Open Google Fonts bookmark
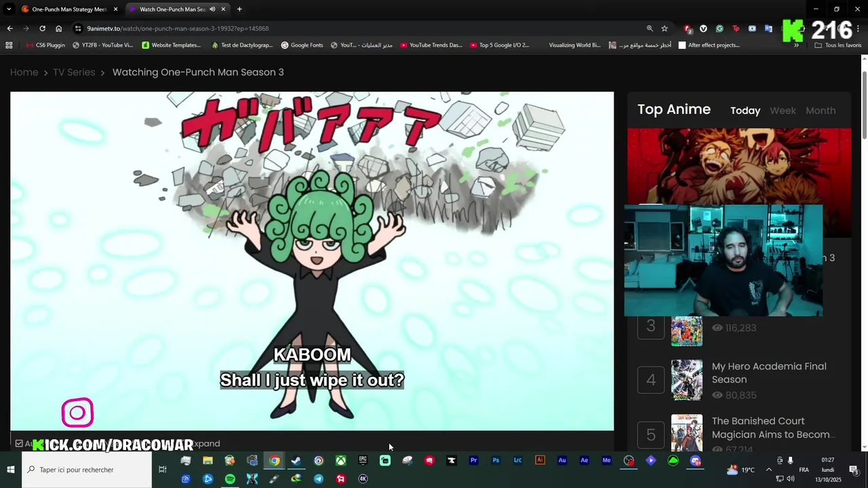This screenshot has width=868, height=488. [301, 45]
